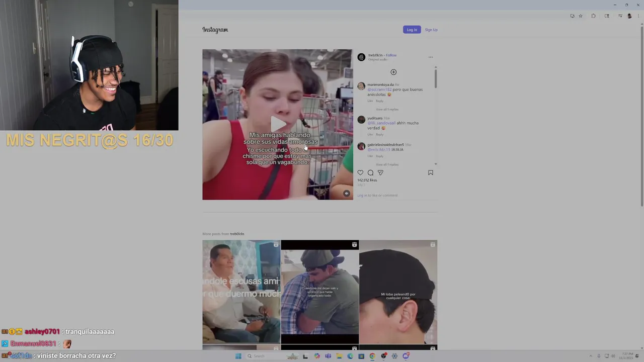Open Microsoft Edge from taskbar

(x=350, y=356)
